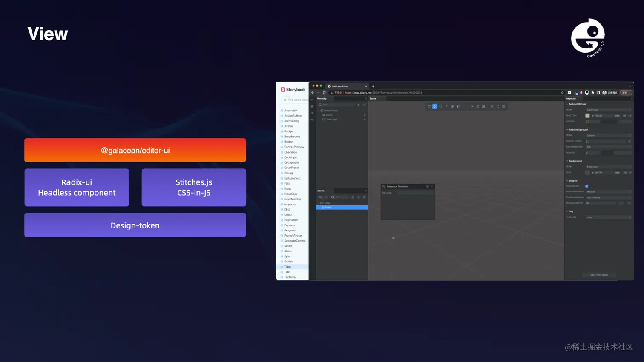The image size is (644, 362).
Task: Select the hand pan tool in scene toolbar
Action: (x=429, y=106)
